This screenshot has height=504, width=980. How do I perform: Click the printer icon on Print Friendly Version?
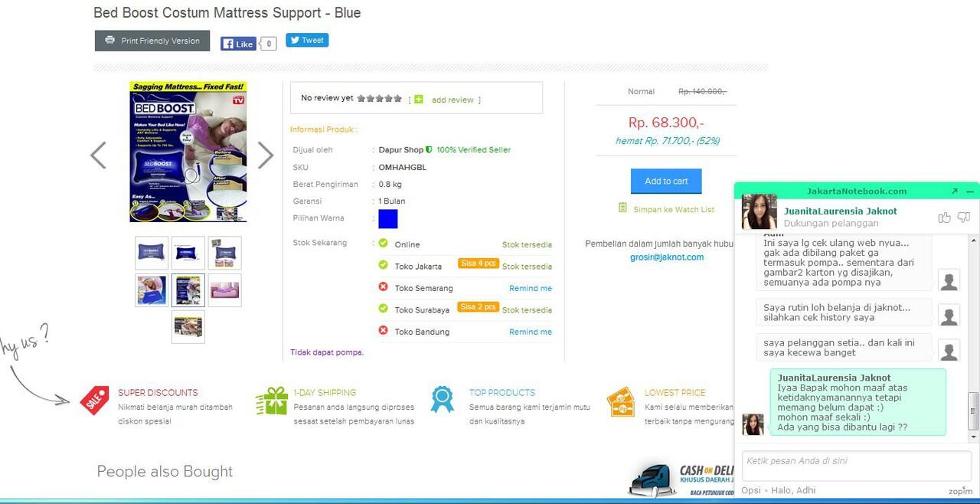109,41
